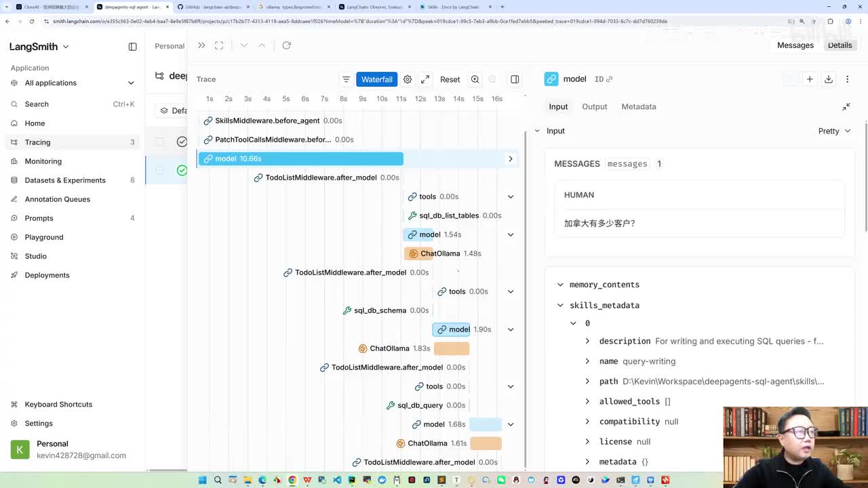Copy the model run ID link icon

[x=610, y=79]
